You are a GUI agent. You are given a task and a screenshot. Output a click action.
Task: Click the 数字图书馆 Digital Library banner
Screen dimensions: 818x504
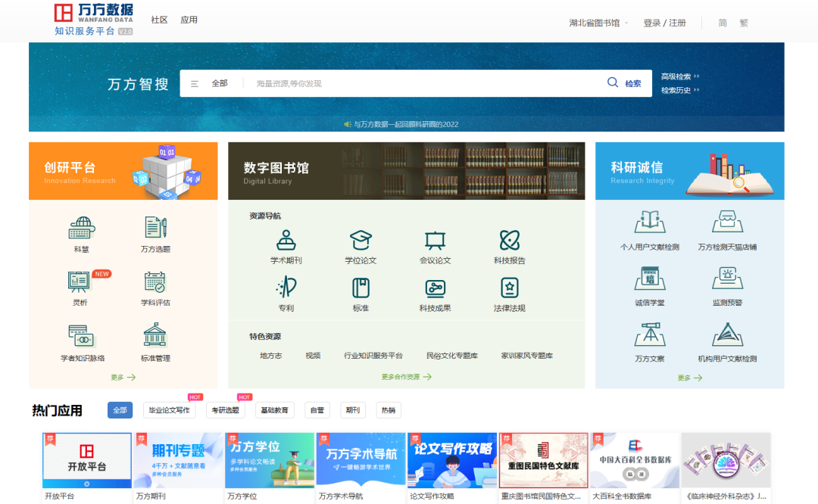click(407, 171)
